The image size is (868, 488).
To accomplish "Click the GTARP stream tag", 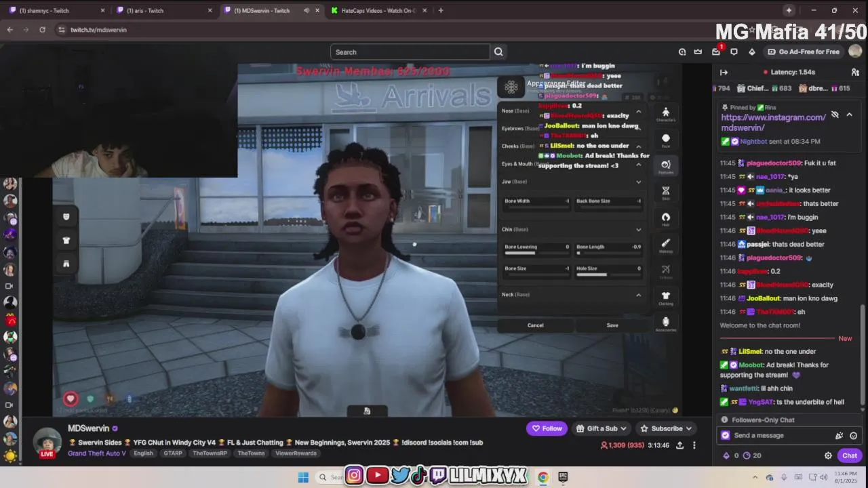I will [173, 453].
